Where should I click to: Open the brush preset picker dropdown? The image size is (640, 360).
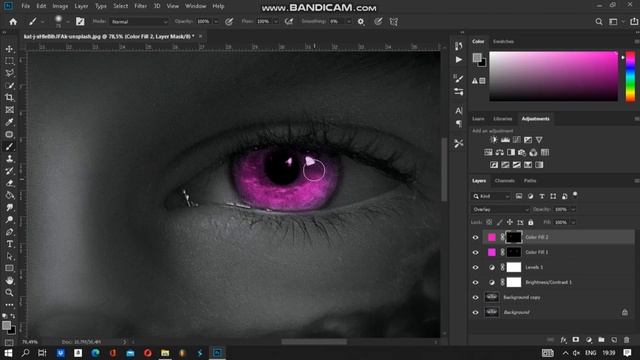(x=67, y=22)
